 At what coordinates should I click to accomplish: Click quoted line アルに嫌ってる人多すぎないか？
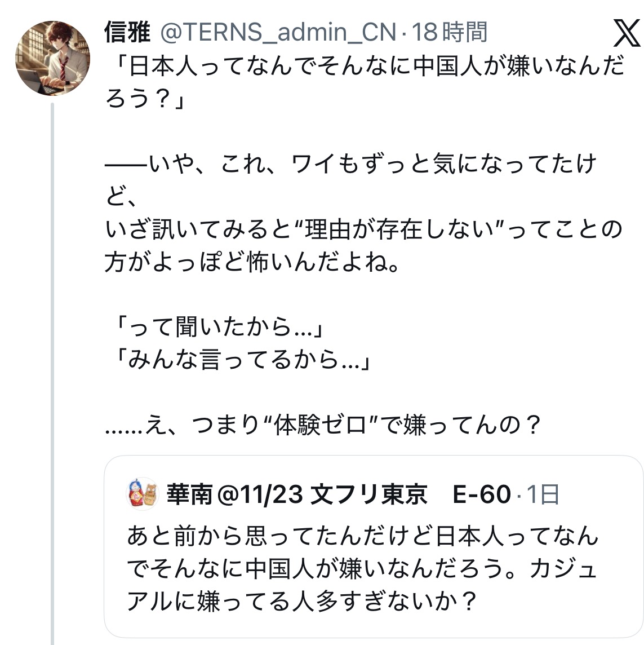tap(302, 602)
